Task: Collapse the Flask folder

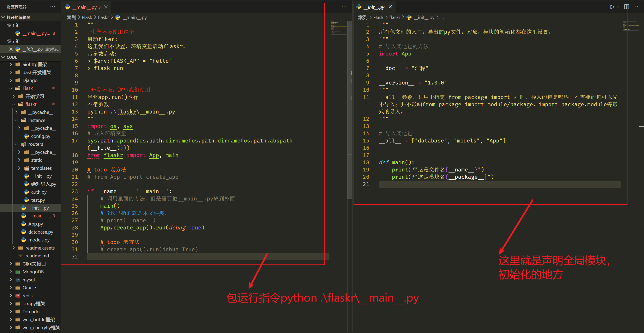Action: 28,88
